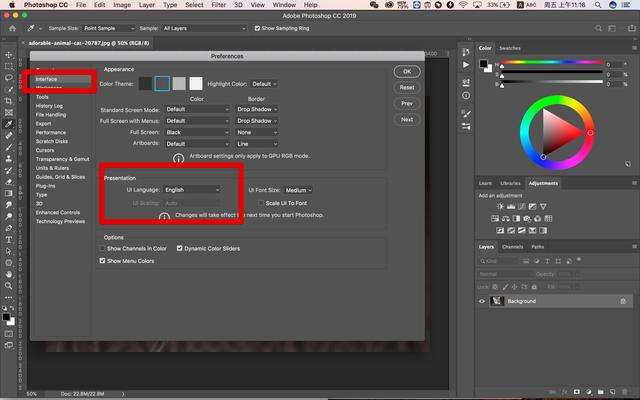Open the Highlight Color dropdown
Screen dimensions: 640x400
pyautogui.click(x=264, y=84)
